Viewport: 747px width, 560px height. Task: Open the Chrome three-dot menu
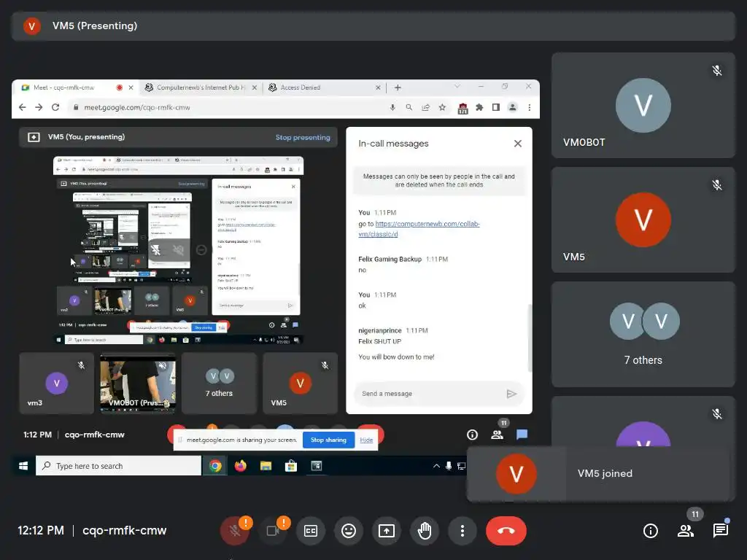[530, 108]
